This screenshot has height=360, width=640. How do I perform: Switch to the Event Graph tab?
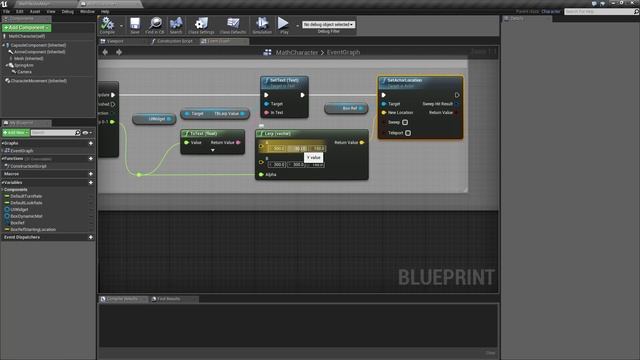point(218,41)
